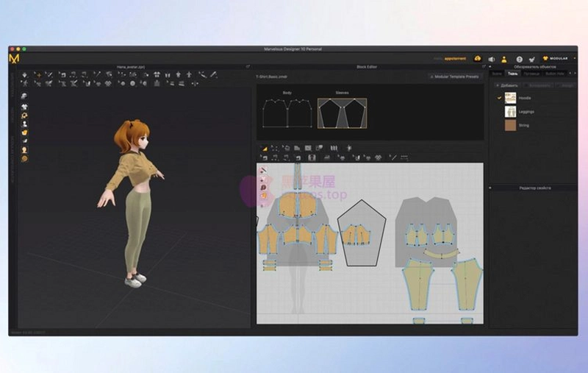
Task: Click the megaphone icon in the top bar
Action: (x=492, y=59)
